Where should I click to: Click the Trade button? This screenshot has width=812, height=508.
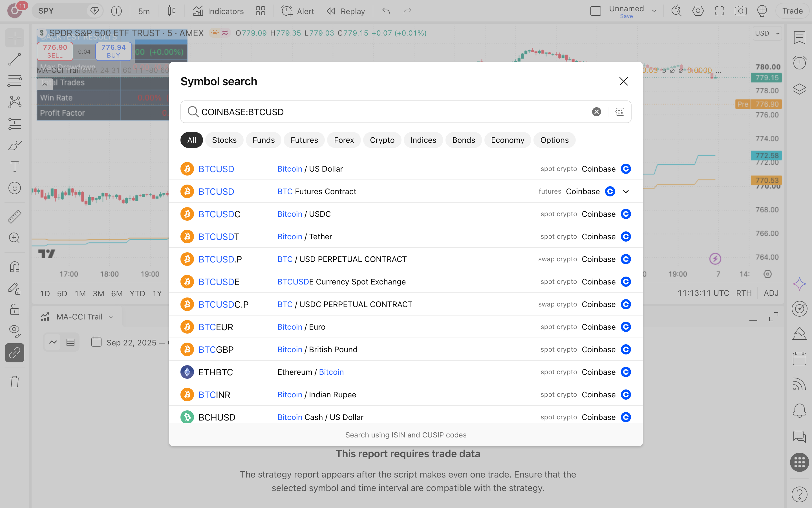point(792,11)
